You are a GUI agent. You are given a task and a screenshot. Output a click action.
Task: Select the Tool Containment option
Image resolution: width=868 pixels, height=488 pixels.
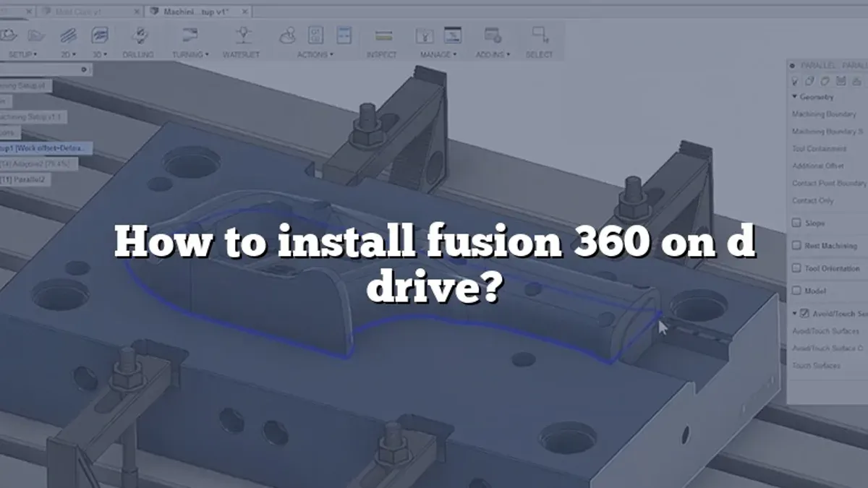820,149
